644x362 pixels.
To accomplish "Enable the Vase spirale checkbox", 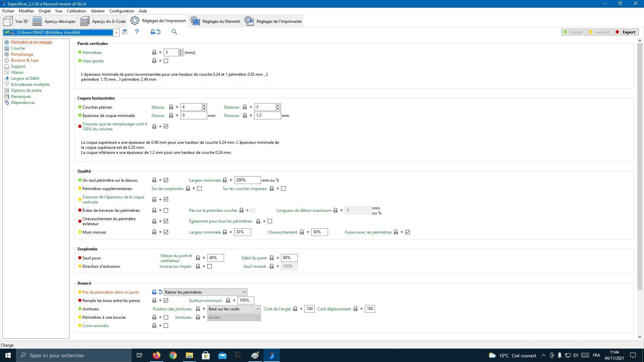I will click(x=166, y=61).
